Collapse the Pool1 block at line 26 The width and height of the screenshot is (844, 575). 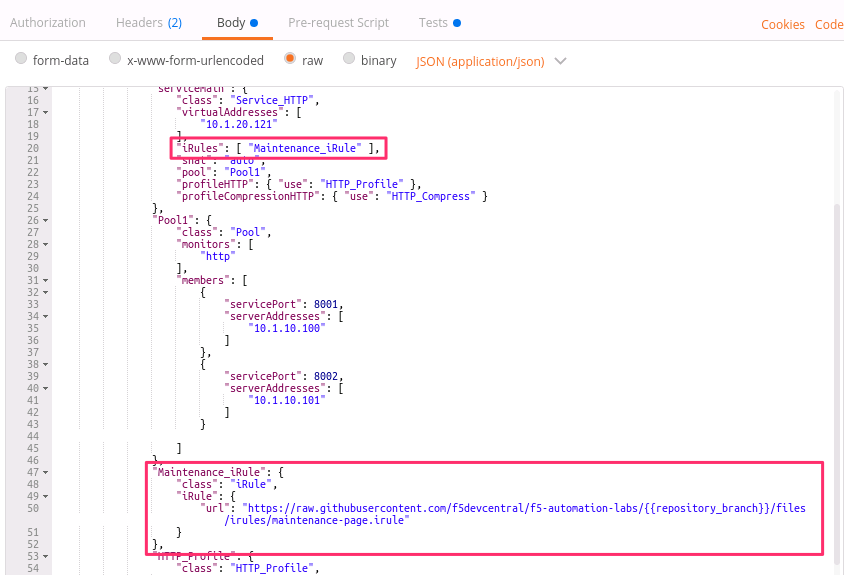point(46,220)
